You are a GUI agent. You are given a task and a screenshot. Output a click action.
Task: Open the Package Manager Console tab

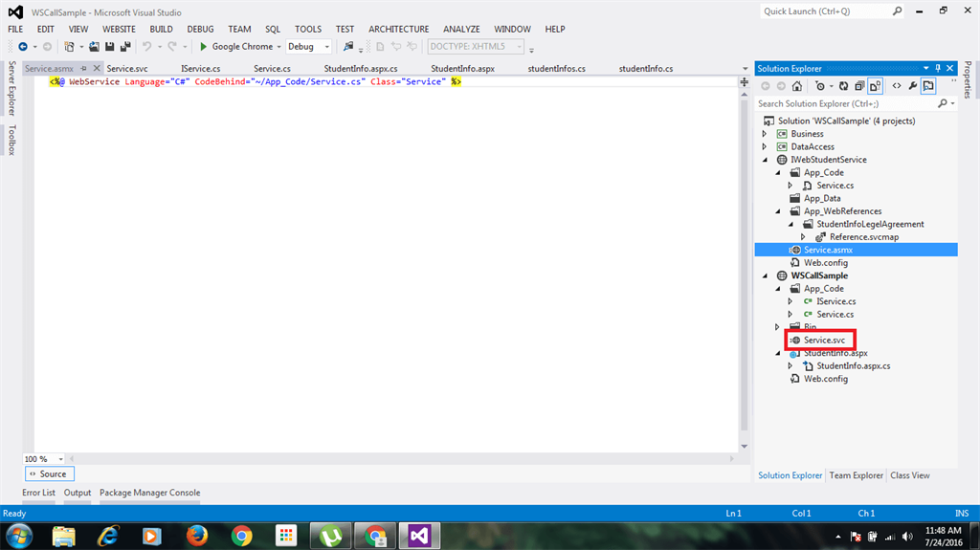point(150,493)
